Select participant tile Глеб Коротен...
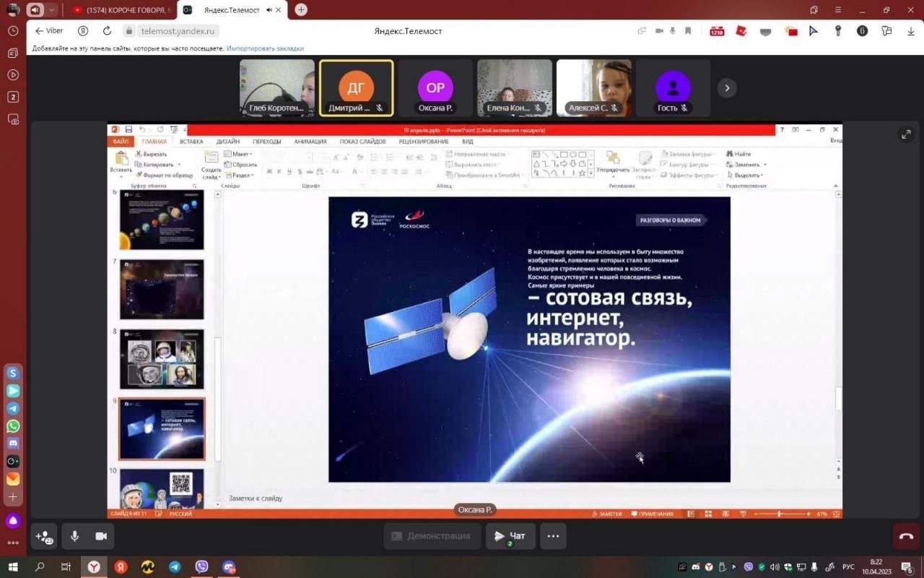This screenshot has height=578, width=924. (x=277, y=88)
